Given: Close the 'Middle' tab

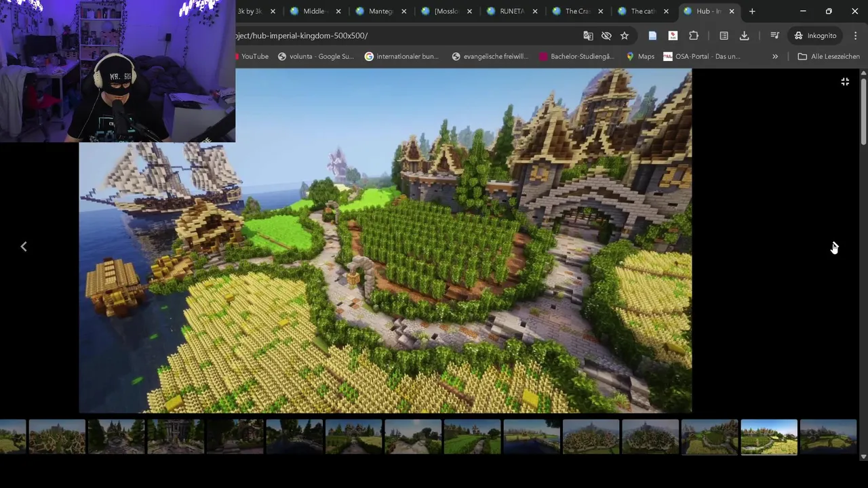Looking at the screenshot, I should [338, 11].
